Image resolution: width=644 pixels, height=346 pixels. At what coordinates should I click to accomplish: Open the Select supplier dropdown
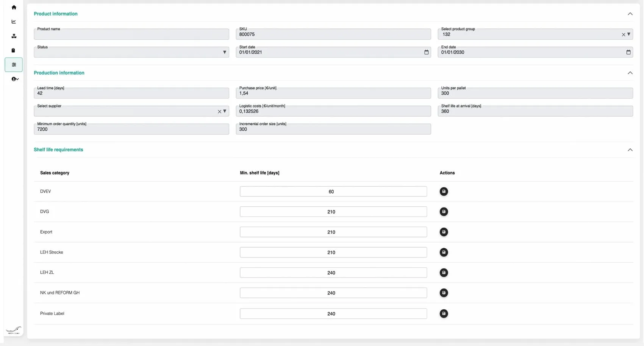click(x=225, y=111)
